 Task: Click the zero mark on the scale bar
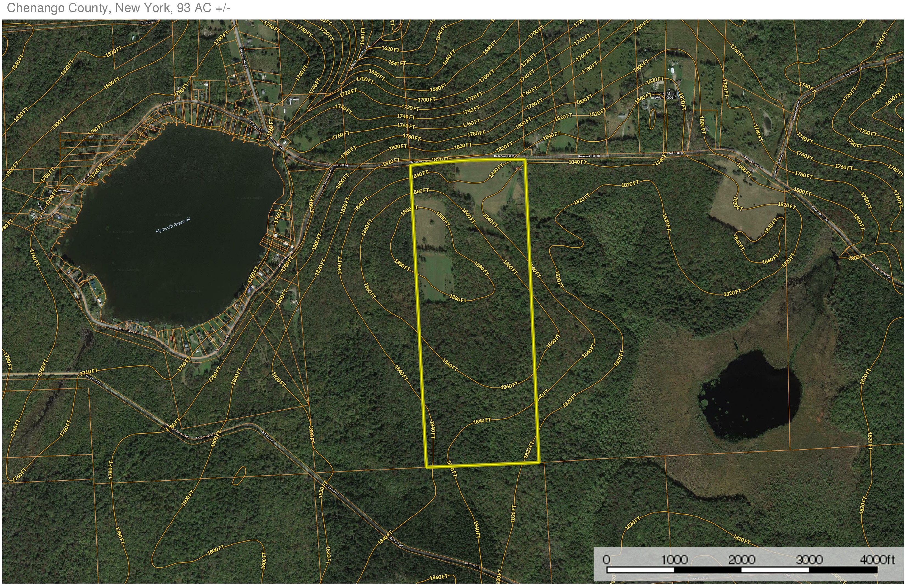point(606,559)
